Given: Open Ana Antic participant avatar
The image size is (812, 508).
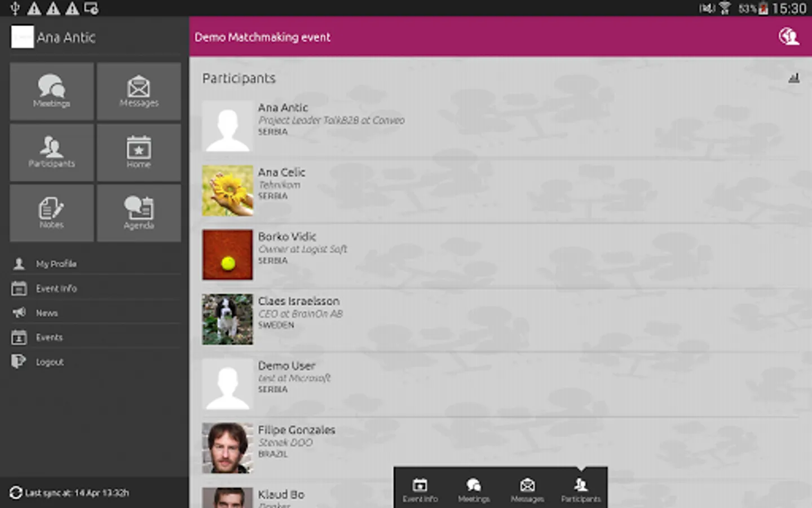Looking at the screenshot, I should 228,126.
